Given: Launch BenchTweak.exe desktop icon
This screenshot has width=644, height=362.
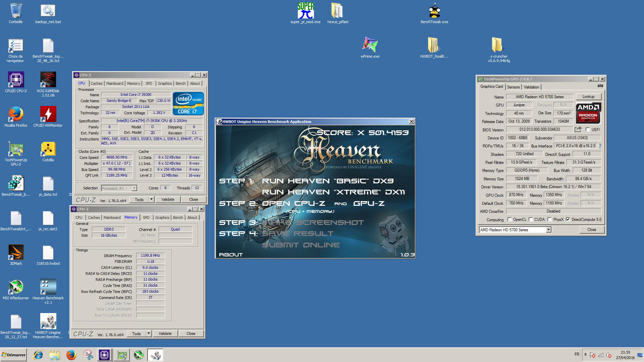Looking at the screenshot, I should point(434,13).
